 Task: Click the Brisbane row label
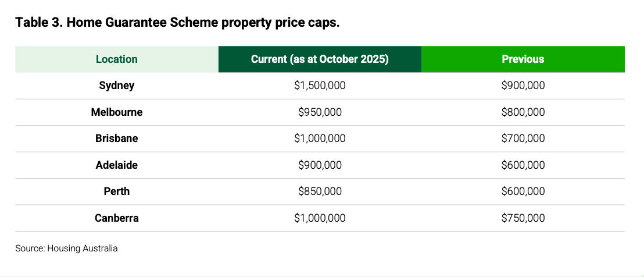pyautogui.click(x=117, y=138)
